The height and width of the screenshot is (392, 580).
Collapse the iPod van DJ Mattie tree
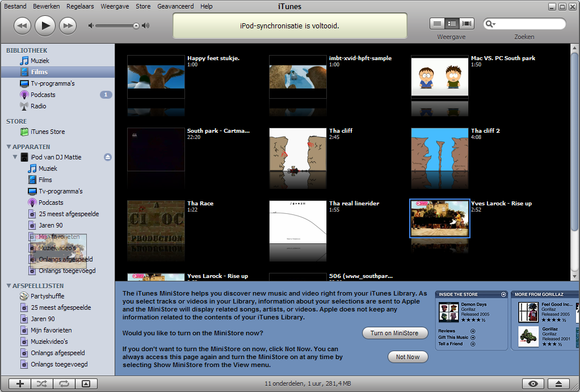[15, 157]
